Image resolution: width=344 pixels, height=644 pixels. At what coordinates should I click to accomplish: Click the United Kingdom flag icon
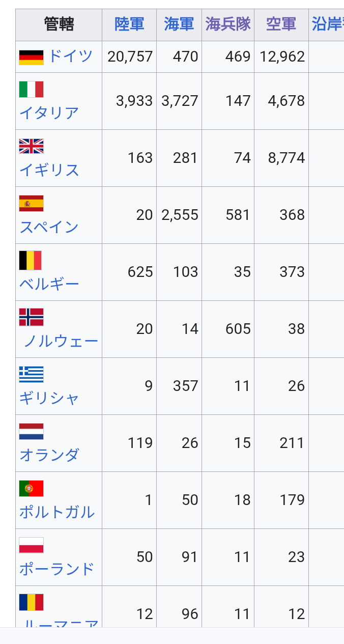click(x=31, y=146)
